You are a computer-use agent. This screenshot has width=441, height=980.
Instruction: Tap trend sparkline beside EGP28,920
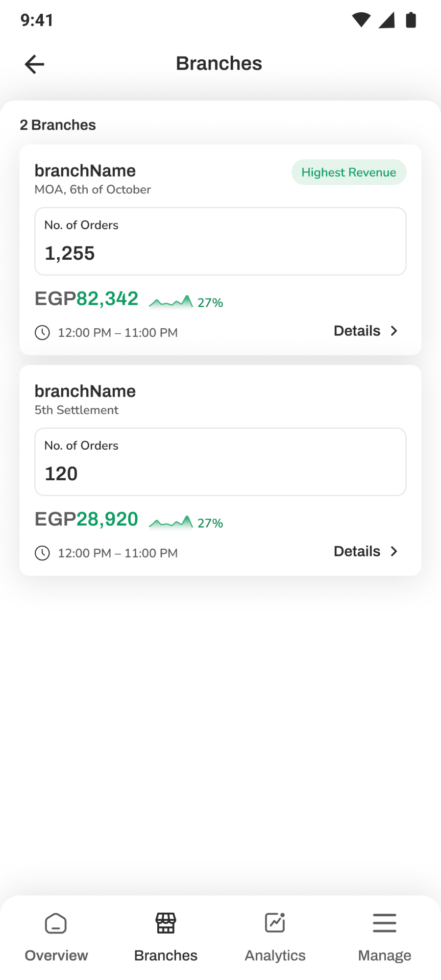pos(170,522)
